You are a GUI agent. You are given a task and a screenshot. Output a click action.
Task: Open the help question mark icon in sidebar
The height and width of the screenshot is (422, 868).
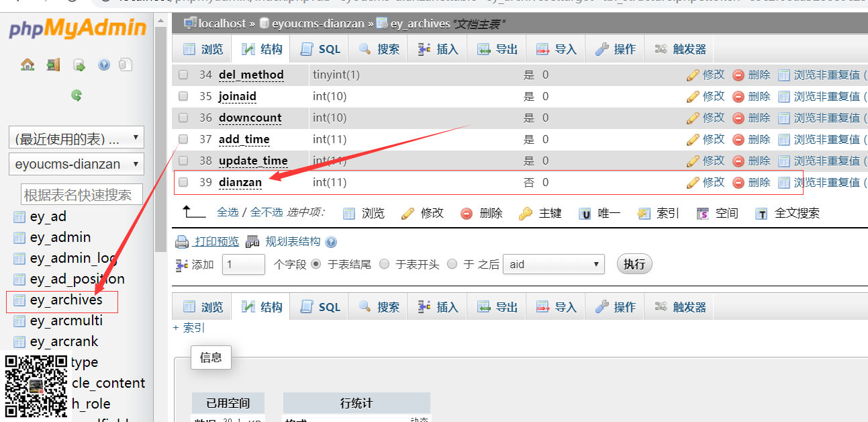pos(104,65)
